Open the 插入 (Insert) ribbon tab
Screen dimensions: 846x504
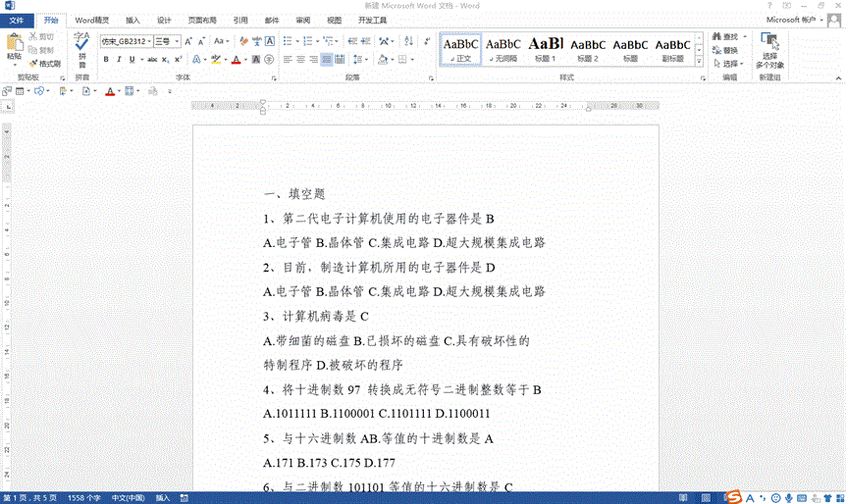pyautogui.click(x=132, y=20)
